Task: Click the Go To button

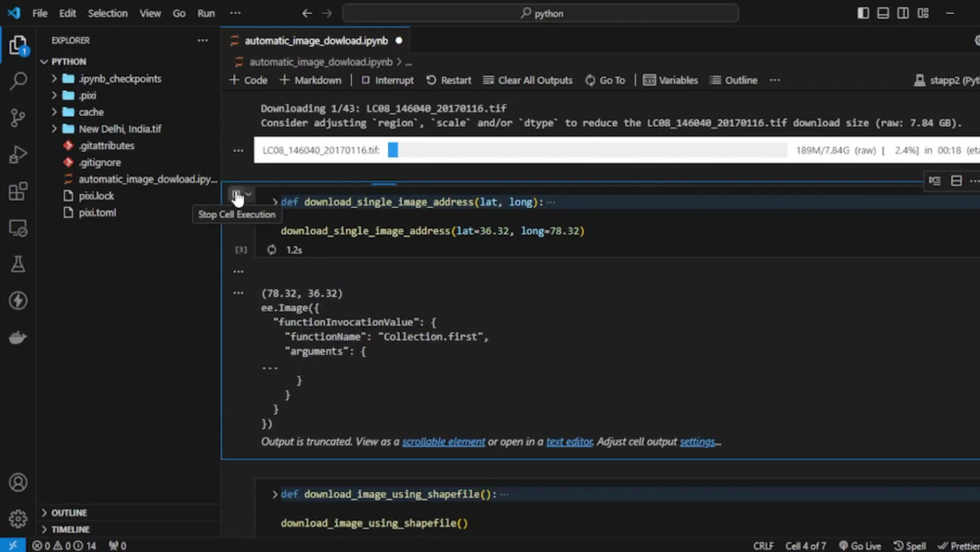Action: [605, 80]
